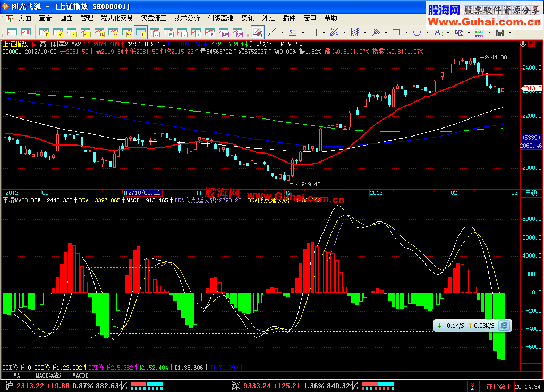544x392 pixels.
Task: Click the 日线 period button on time axis
Action: (x=531, y=193)
